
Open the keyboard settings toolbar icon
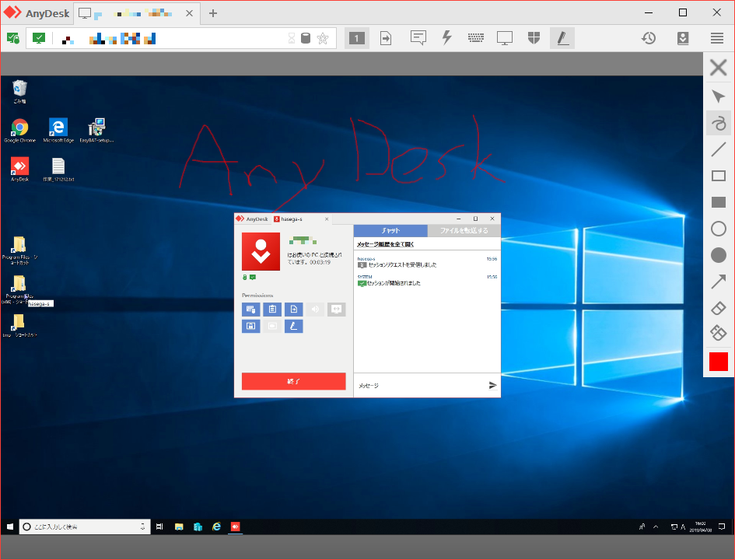[476, 38]
